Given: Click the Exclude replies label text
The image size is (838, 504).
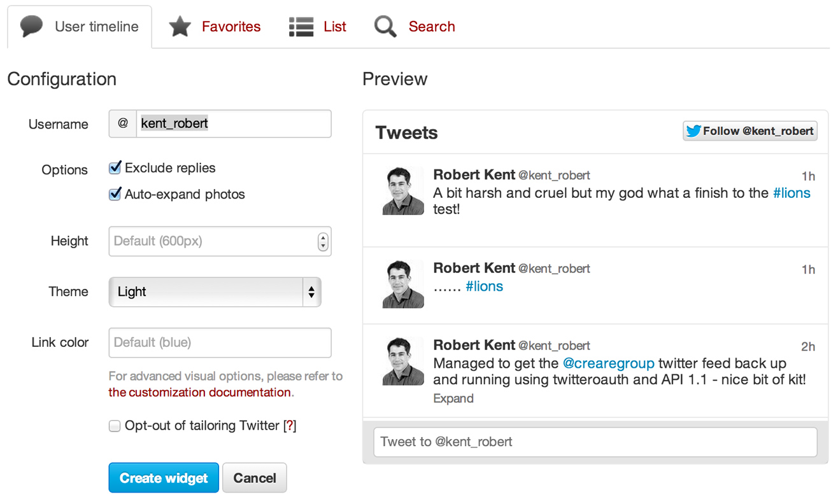Looking at the screenshot, I should coord(170,168).
